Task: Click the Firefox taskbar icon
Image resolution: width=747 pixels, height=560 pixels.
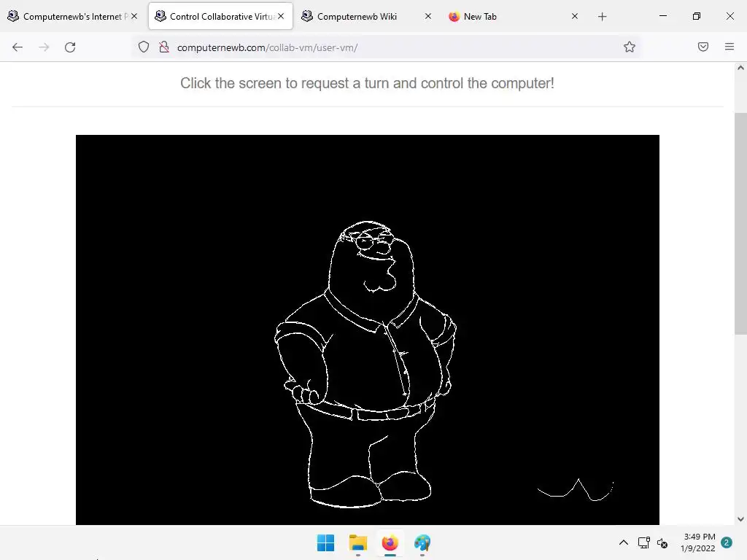Action: (x=390, y=542)
